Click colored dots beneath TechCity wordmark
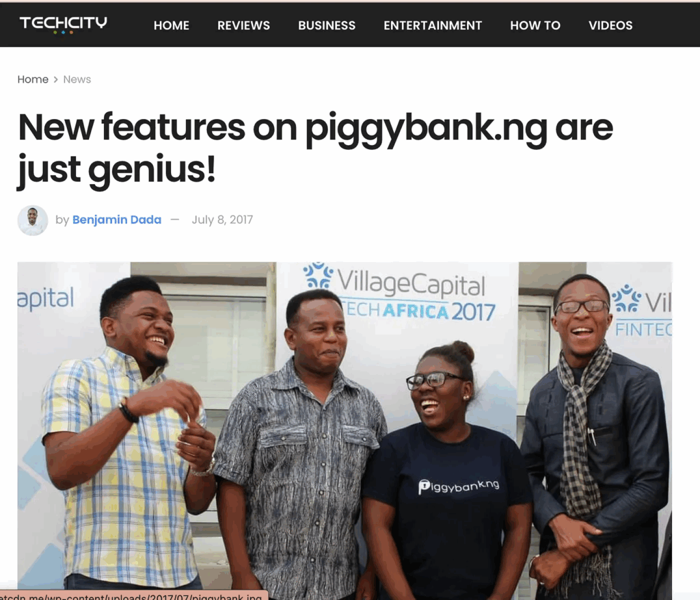The width and height of the screenshot is (700, 600). tap(63, 32)
